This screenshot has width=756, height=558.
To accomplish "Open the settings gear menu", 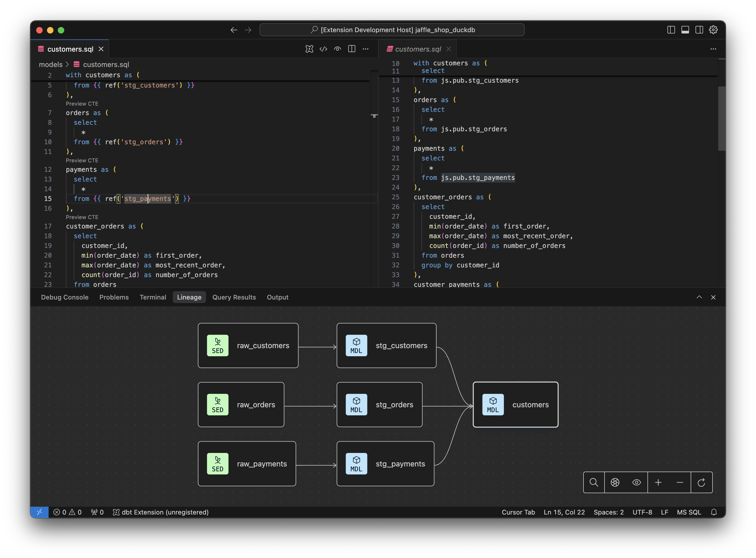I will tap(713, 30).
